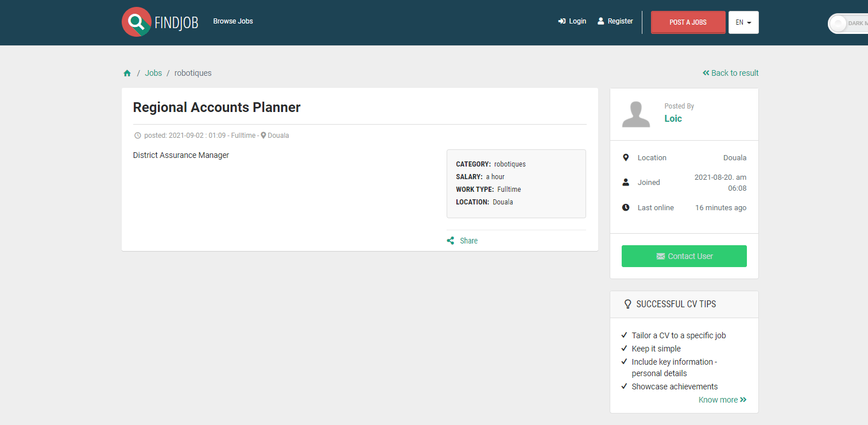This screenshot has width=868, height=425.
Task: Go back via Back to result link
Action: pyautogui.click(x=730, y=73)
